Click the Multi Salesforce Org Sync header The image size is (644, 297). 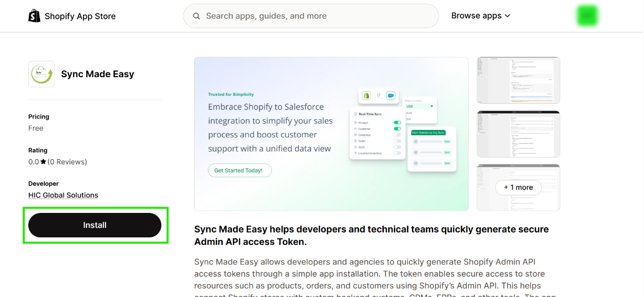pos(428,132)
